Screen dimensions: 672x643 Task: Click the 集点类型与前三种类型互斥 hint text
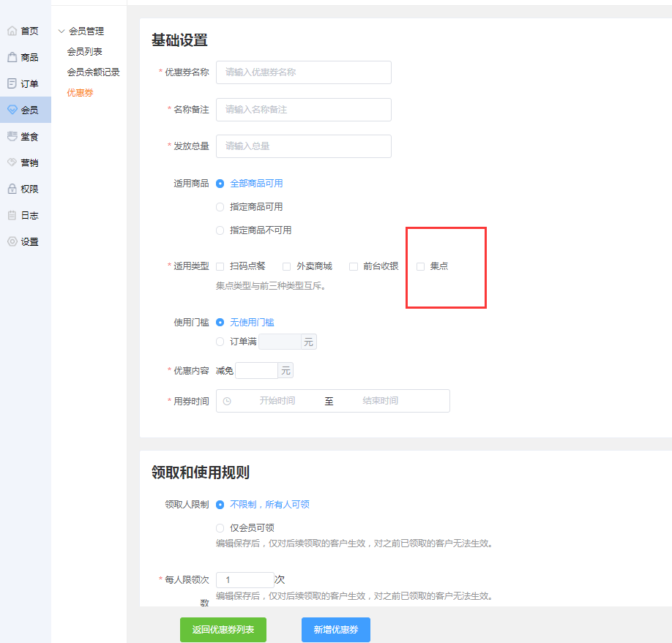pos(271,286)
